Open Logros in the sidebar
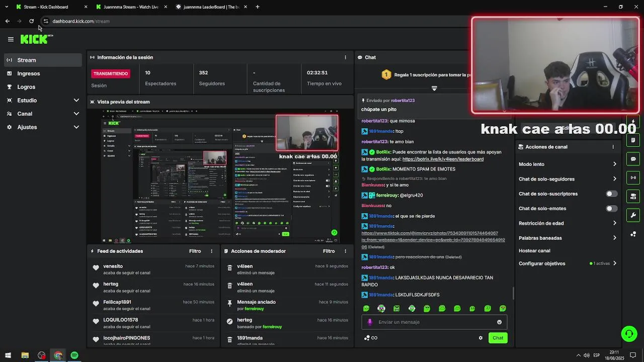This screenshot has width=644, height=362. pyautogui.click(x=43, y=87)
